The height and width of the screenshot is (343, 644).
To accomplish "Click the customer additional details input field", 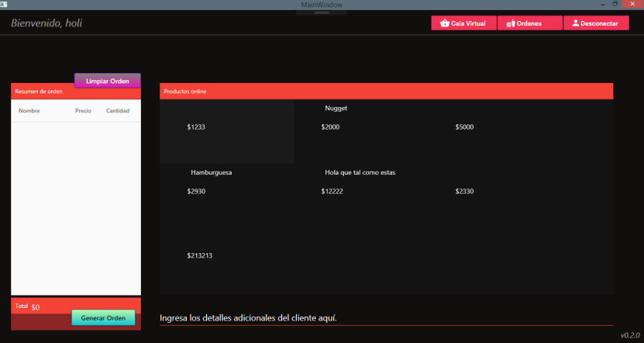I will 386,318.
